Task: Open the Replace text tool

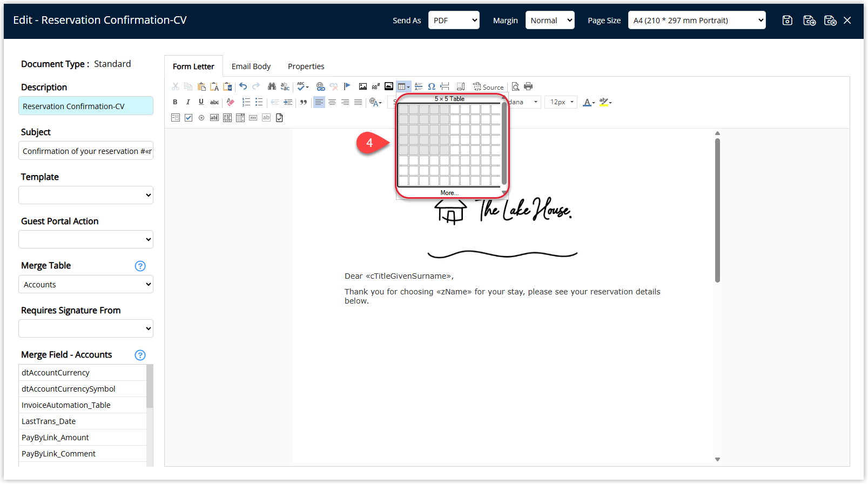Action: (x=285, y=86)
